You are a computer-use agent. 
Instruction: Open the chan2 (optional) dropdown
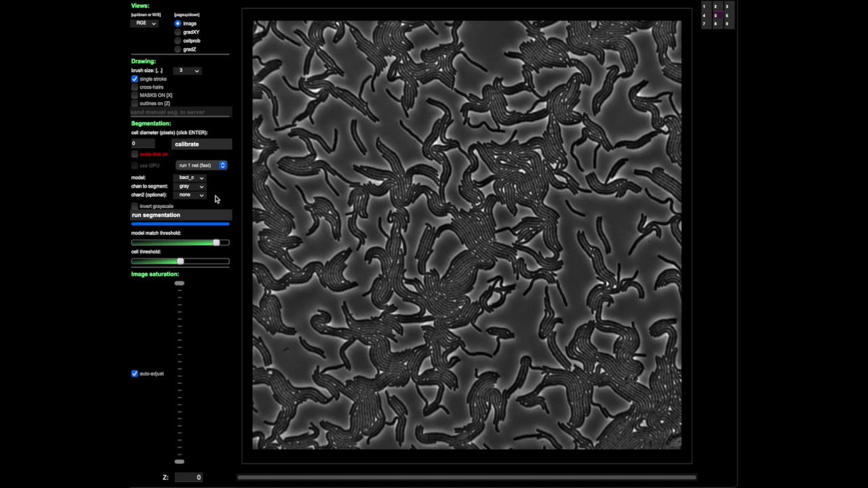tap(190, 195)
